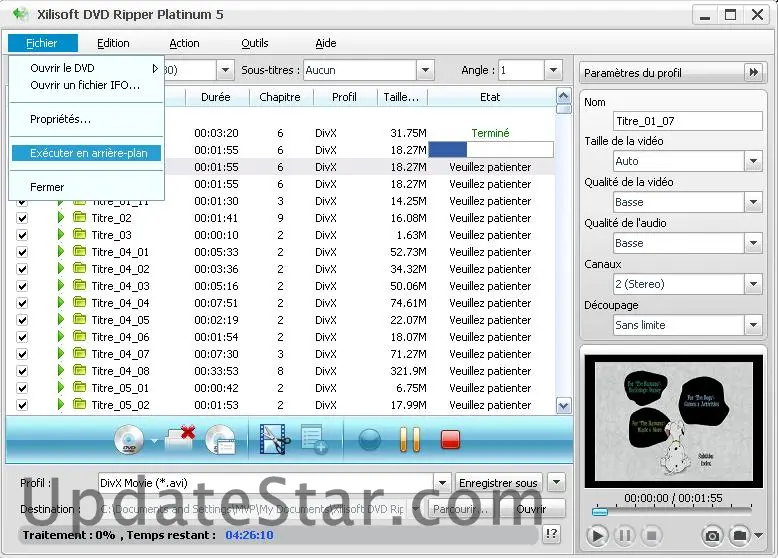
Task: Click the 'Enregistrer sous' button
Action: (x=498, y=483)
